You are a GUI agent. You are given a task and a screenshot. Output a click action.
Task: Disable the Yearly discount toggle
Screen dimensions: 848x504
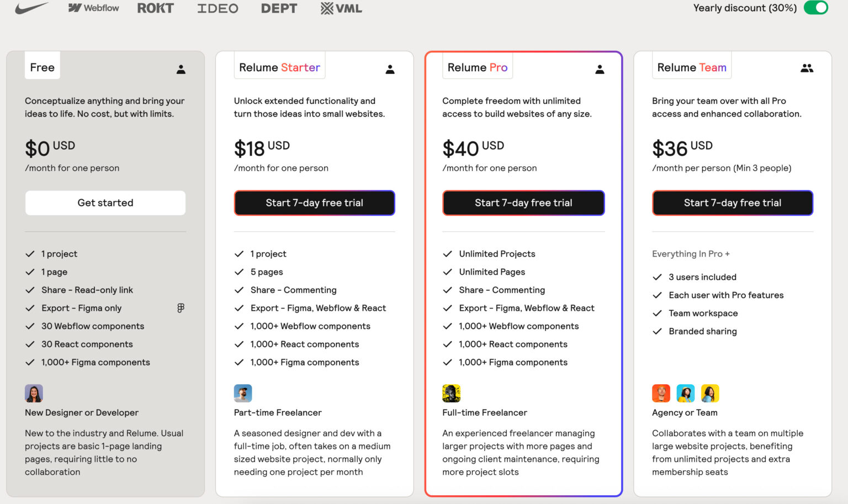pyautogui.click(x=815, y=8)
